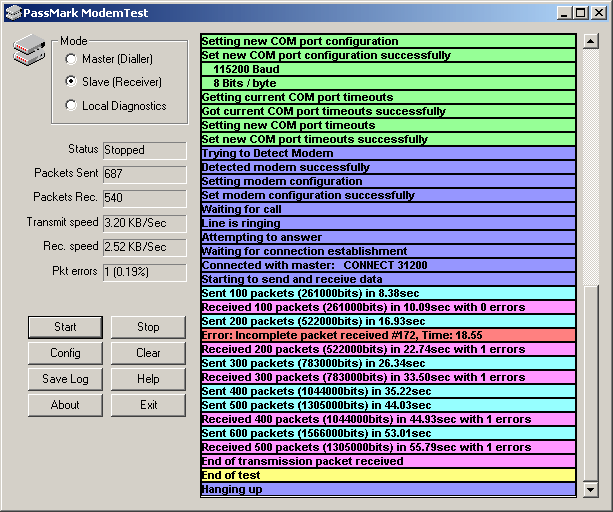Click the scrollbar down arrow
This screenshot has height=512, width=613.
(x=590, y=489)
